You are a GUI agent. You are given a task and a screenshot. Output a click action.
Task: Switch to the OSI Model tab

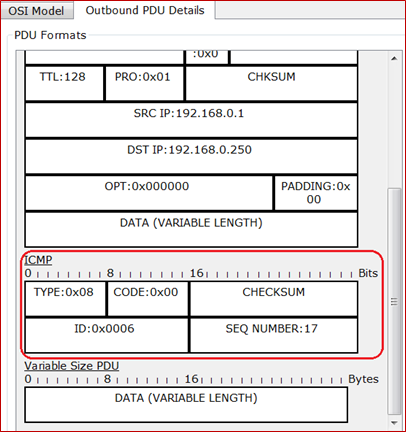(37, 11)
